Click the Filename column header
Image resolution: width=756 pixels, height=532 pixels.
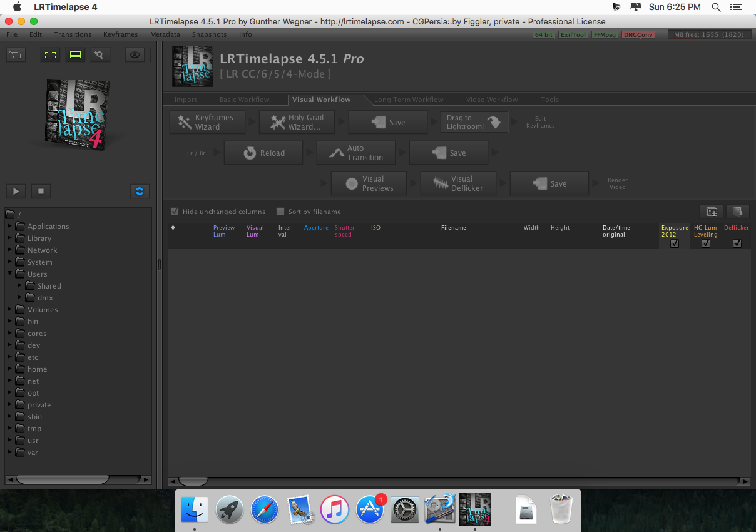pyautogui.click(x=453, y=228)
